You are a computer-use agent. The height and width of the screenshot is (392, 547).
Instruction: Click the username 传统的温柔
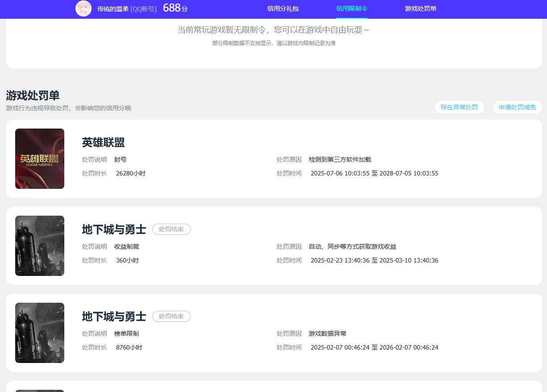coord(113,9)
